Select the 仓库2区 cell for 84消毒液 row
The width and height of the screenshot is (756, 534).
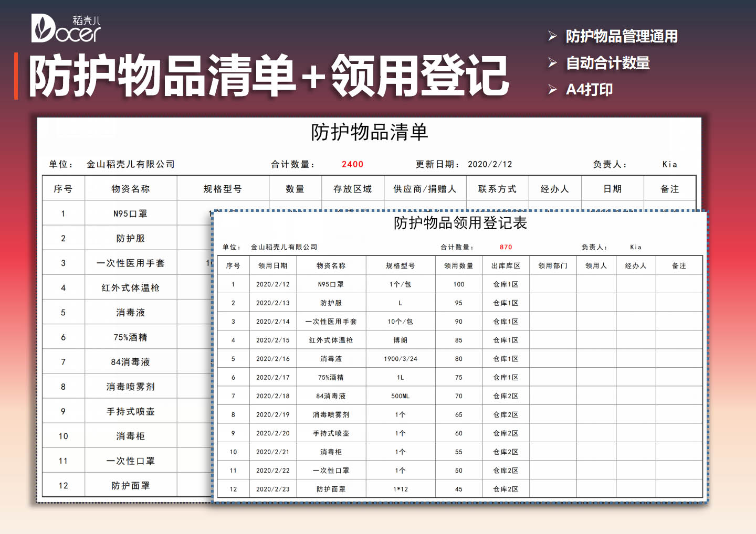point(503,396)
